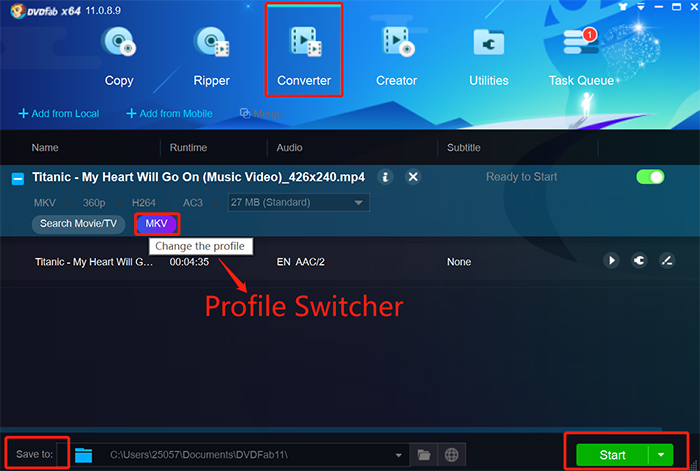Click the Search Movie/TV button
Viewport: 700px width, 471px height.
(78, 223)
